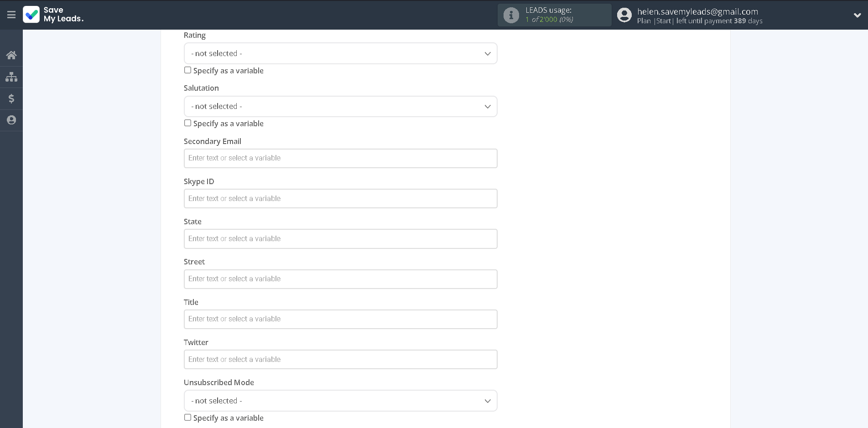Screen dimensions: 868x428
Task: Focus the Street input field
Action: tap(340, 279)
